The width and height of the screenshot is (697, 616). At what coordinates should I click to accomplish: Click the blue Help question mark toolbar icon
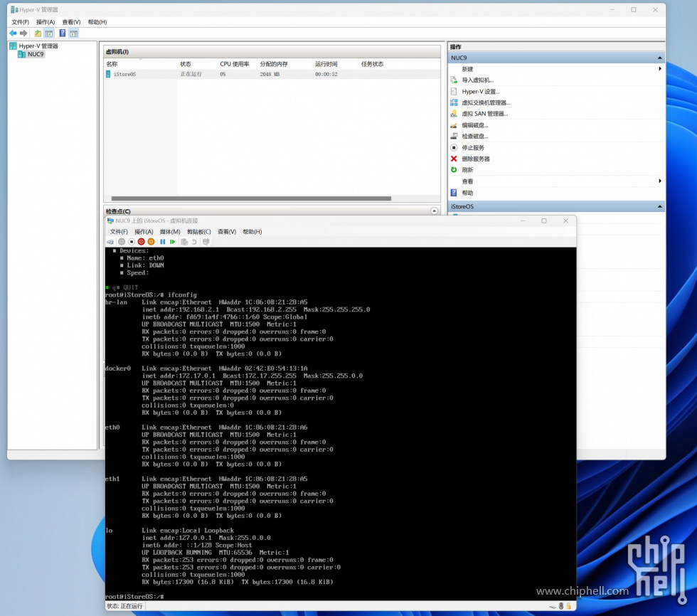coord(63,33)
